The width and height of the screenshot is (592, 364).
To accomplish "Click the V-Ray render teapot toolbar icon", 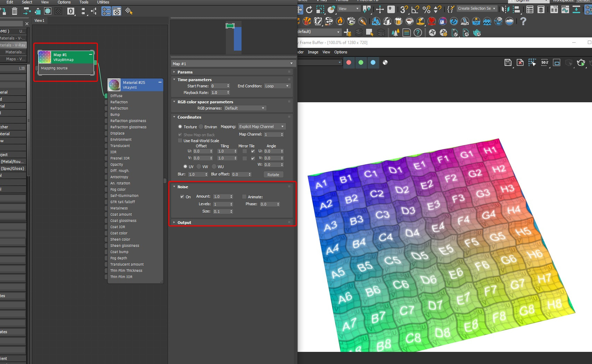I will 477,33.
